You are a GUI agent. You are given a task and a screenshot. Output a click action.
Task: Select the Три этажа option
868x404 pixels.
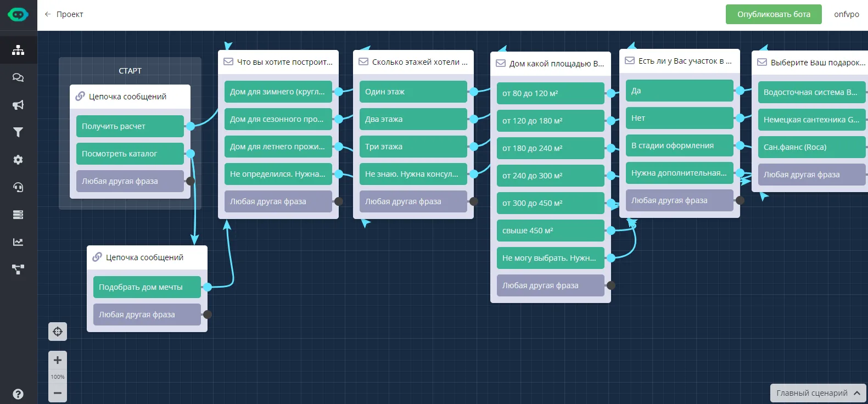tap(413, 147)
